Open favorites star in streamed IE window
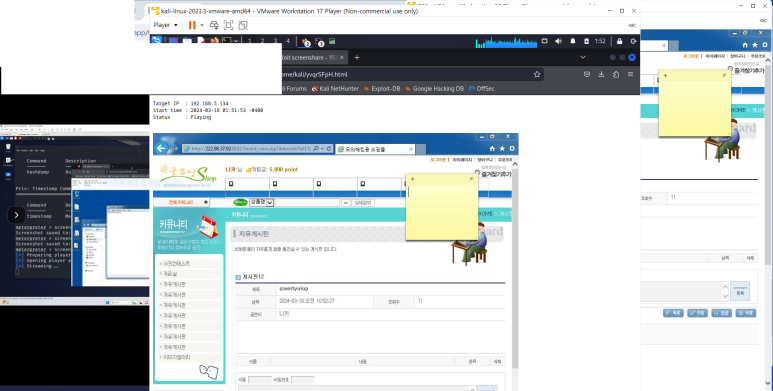773x391 pixels. 502,148
